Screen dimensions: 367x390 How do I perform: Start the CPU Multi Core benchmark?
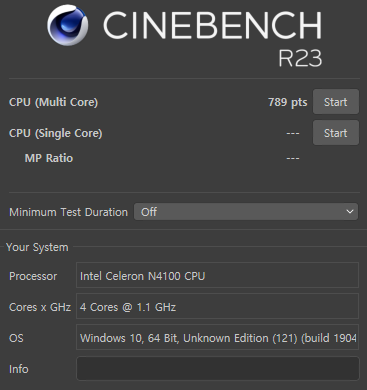coord(336,102)
